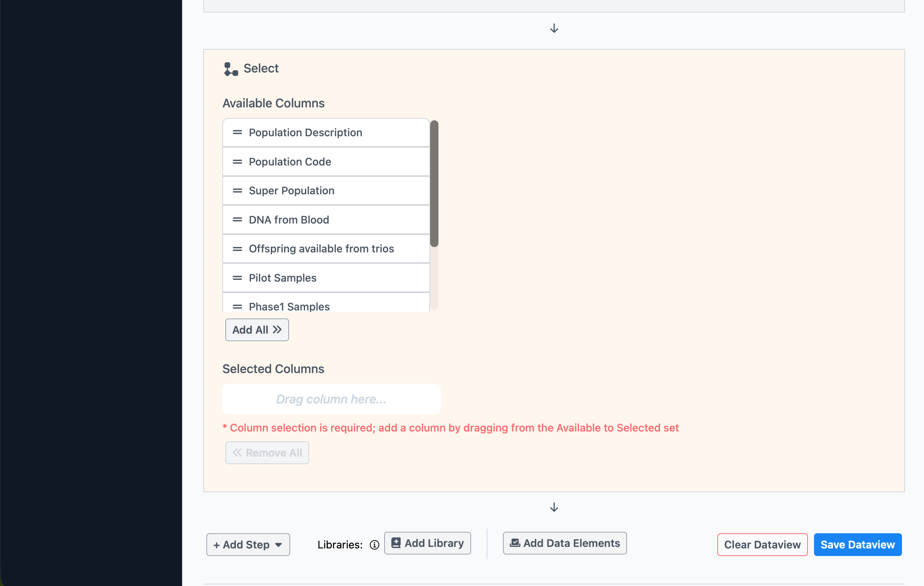Click the Clear Dataview button
Viewport: 924px width, 586px height.
click(762, 545)
